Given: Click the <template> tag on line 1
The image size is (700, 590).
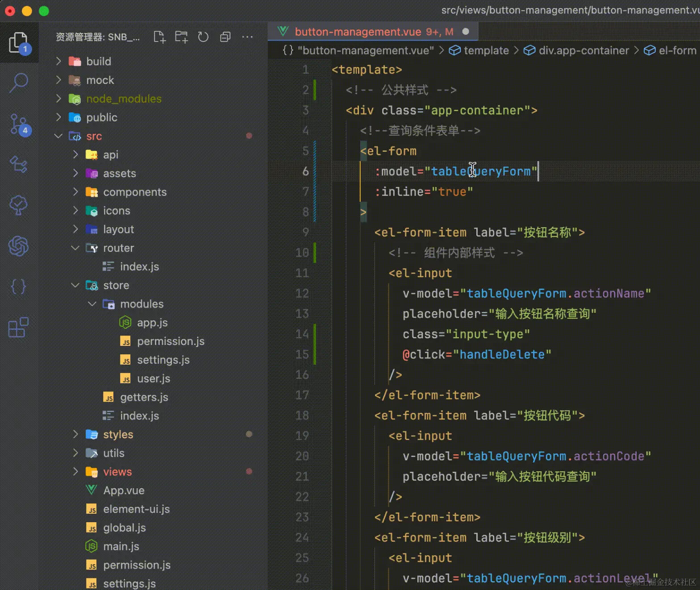Looking at the screenshot, I should 367,70.
